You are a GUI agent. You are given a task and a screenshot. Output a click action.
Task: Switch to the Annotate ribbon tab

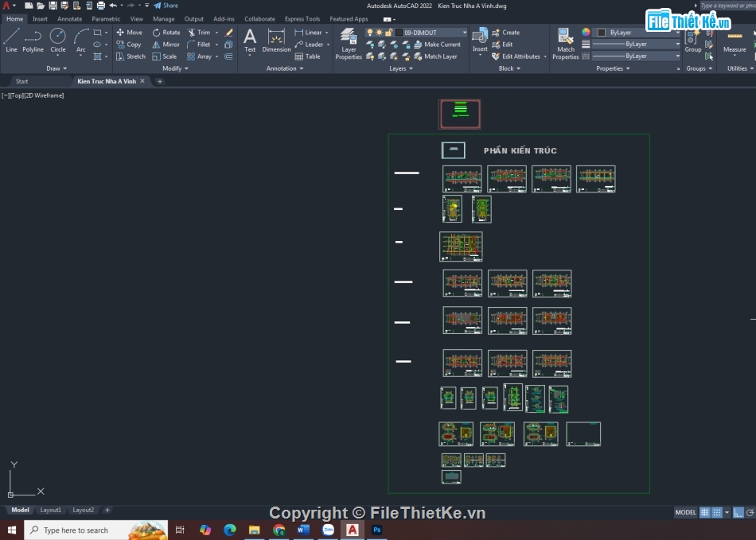(x=69, y=18)
